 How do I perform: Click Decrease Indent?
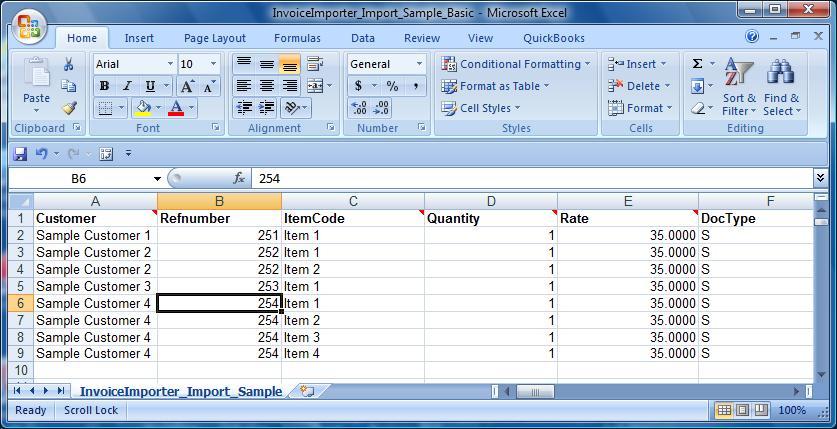tap(244, 108)
